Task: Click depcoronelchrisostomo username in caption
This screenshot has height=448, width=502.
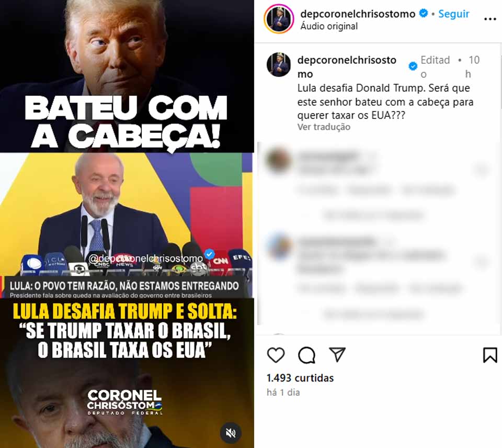Action: (347, 66)
